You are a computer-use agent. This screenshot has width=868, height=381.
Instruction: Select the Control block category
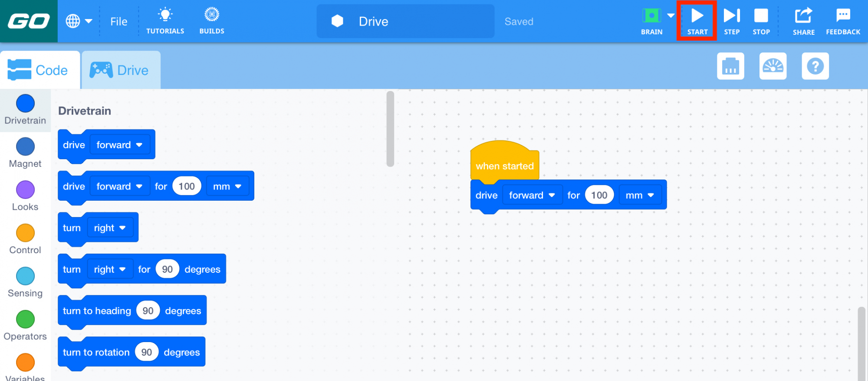pyautogui.click(x=25, y=240)
